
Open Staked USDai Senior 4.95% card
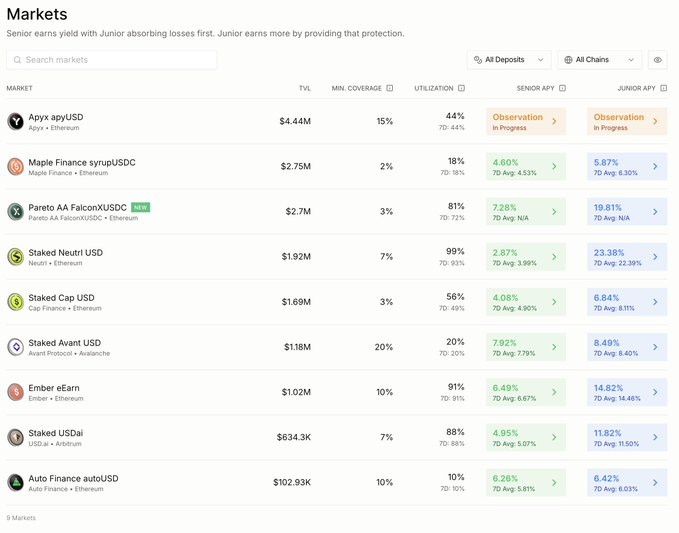526,437
